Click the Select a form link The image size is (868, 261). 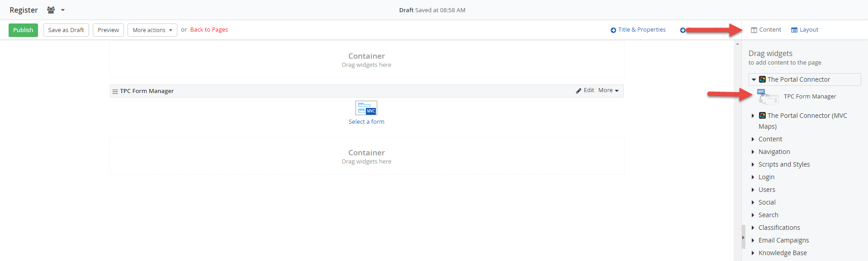[366, 122]
